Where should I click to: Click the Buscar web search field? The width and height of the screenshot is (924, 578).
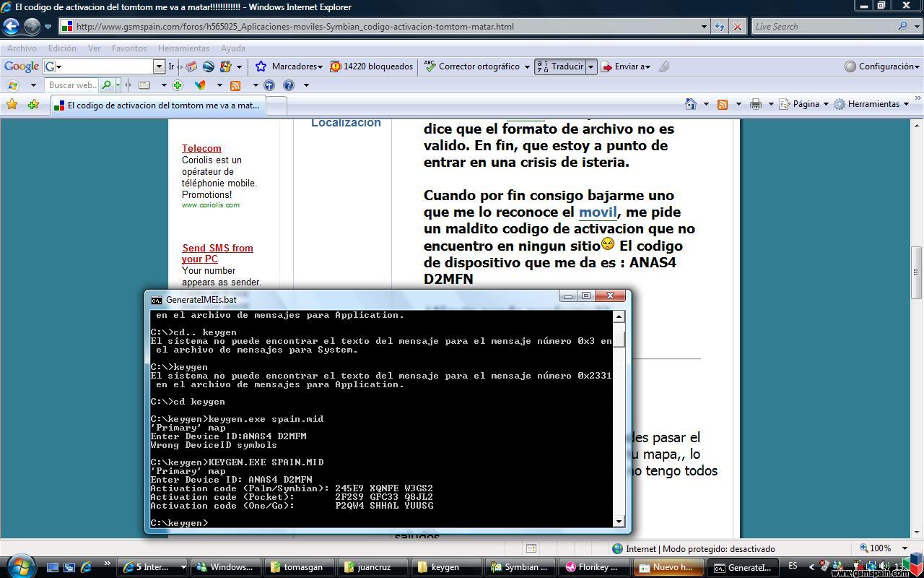(x=72, y=85)
